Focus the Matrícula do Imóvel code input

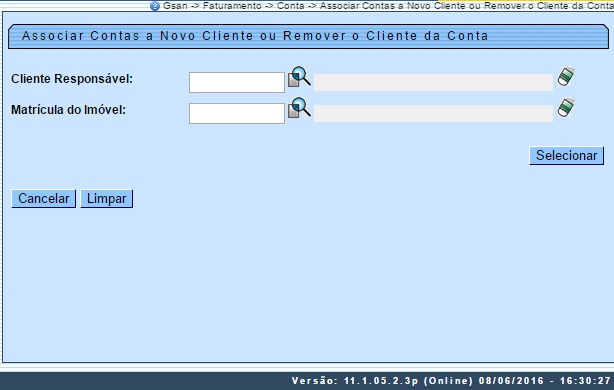pos(237,114)
